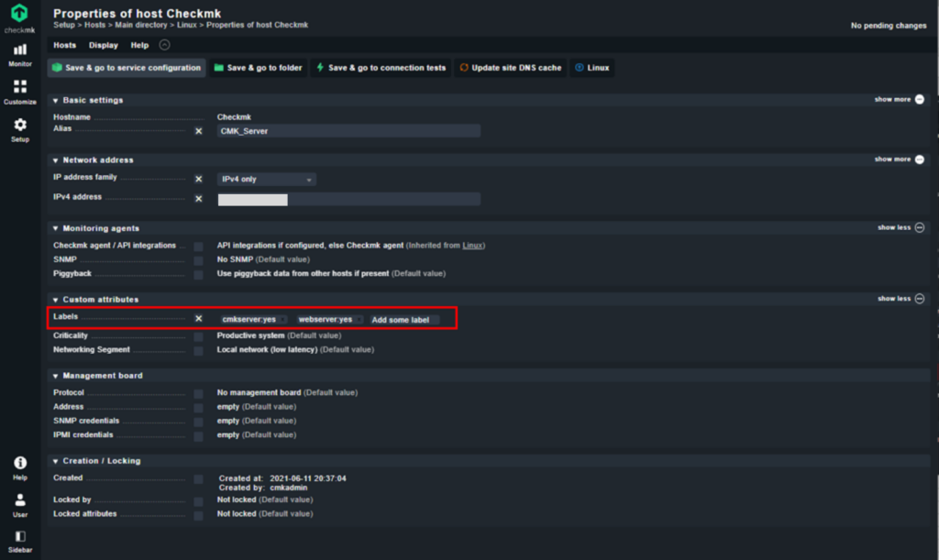Image resolution: width=939 pixels, height=560 pixels.
Task: Open the Help info menu in sidebar
Action: coord(20,467)
